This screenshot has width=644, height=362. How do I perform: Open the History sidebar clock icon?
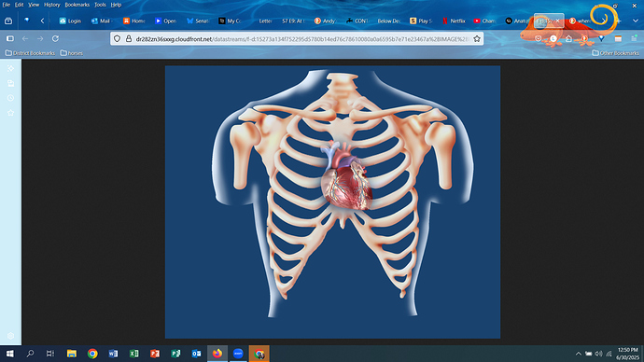coord(10,98)
